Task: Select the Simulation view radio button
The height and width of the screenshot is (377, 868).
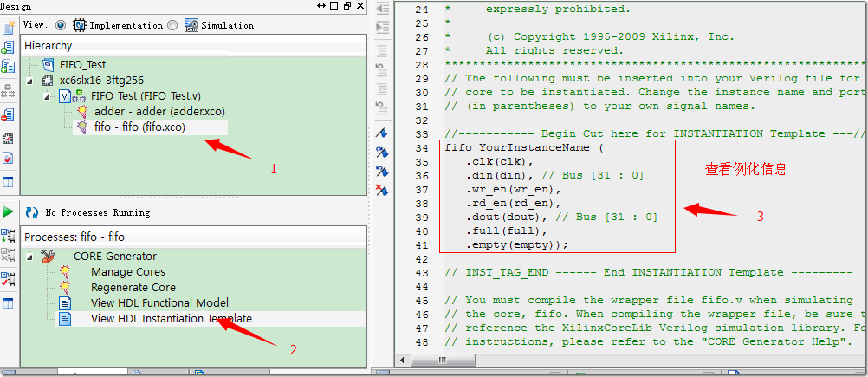Action: pos(172,25)
